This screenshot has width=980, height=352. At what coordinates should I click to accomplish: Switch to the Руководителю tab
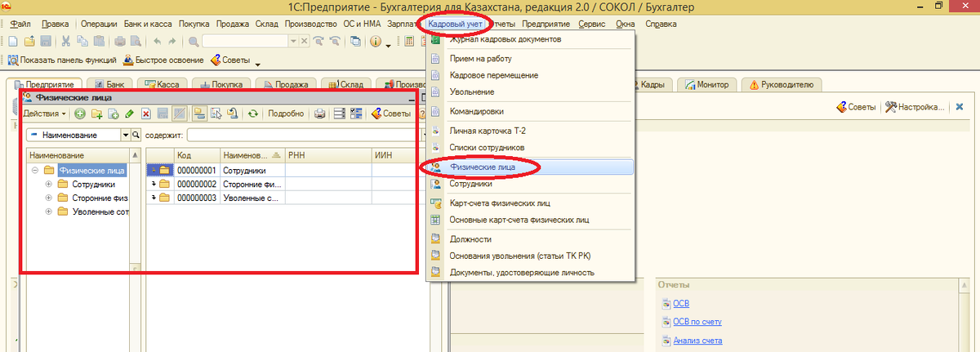pyautogui.click(x=782, y=84)
